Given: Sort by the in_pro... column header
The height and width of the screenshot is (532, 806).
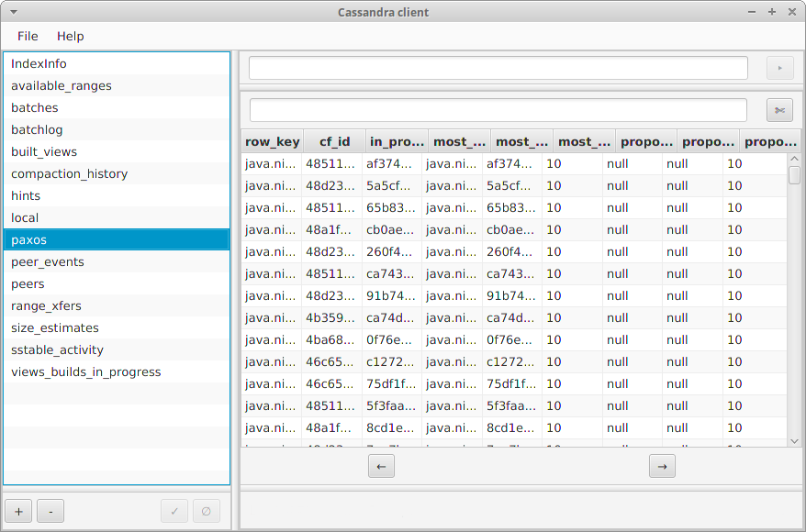Looking at the screenshot, I should (397, 142).
